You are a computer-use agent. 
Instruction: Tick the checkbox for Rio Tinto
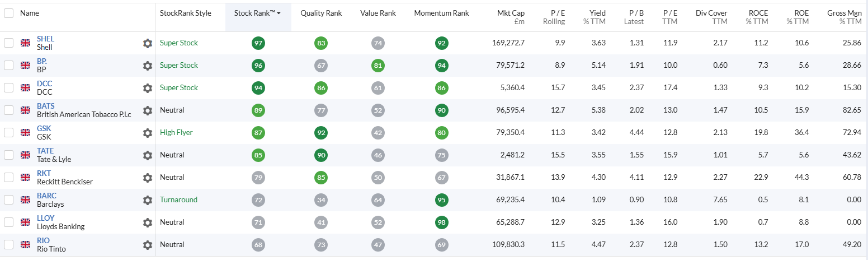(8, 245)
